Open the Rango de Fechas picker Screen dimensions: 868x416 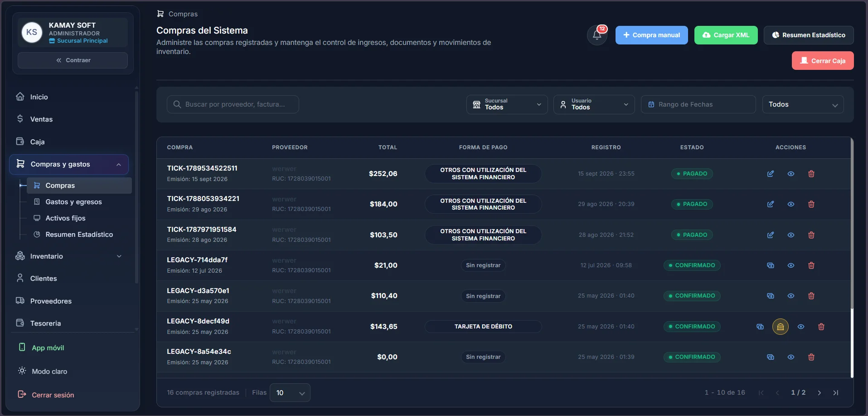pos(698,104)
